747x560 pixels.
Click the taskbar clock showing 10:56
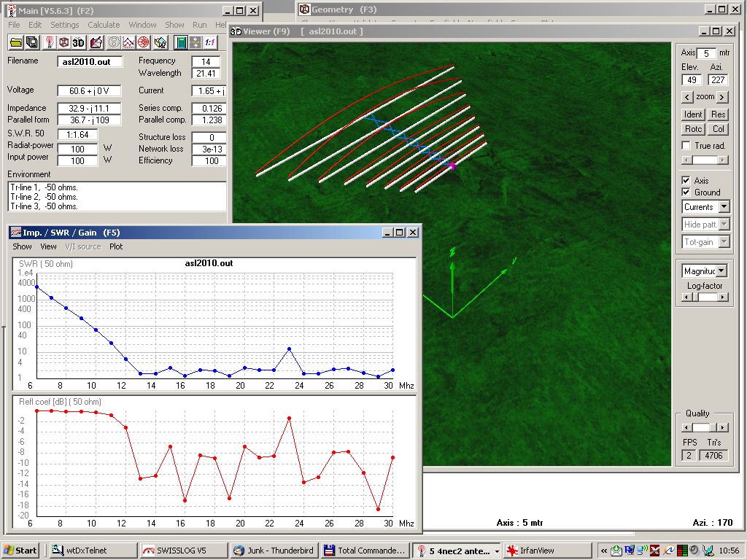click(729, 551)
